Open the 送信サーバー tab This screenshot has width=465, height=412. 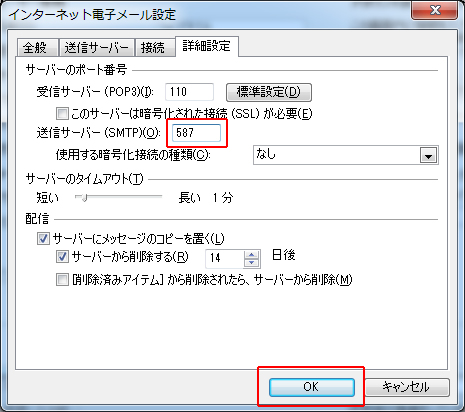97,47
